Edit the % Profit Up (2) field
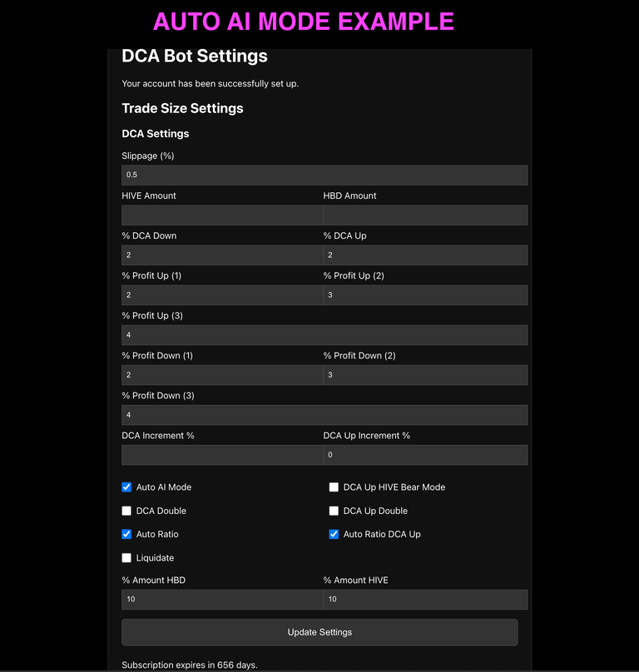The height and width of the screenshot is (672, 639). [425, 295]
